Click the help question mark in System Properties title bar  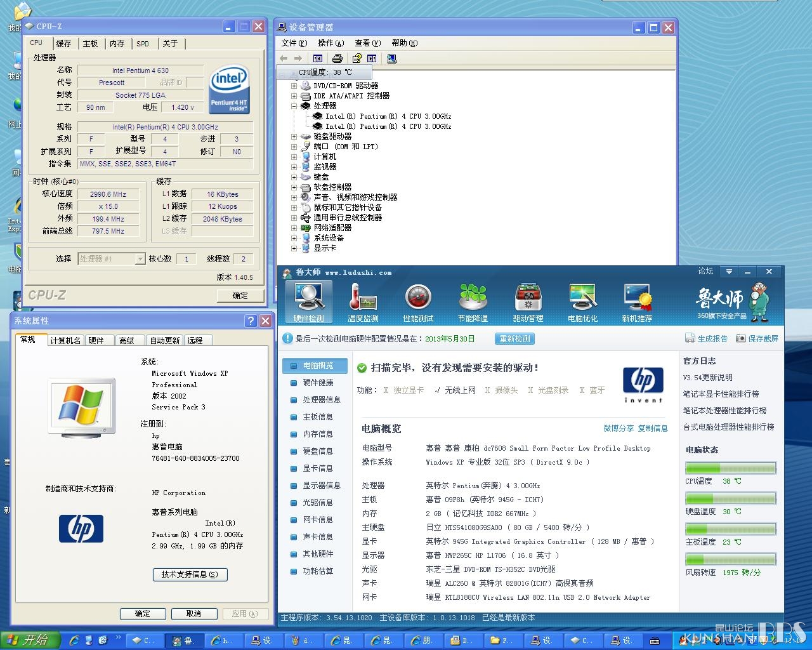click(x=251, y=321)
